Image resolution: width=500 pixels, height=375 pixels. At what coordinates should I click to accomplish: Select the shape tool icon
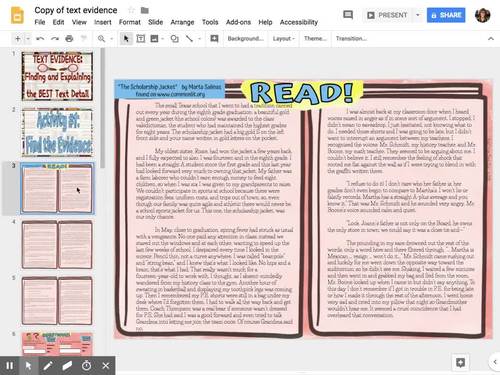pos(174,39)
